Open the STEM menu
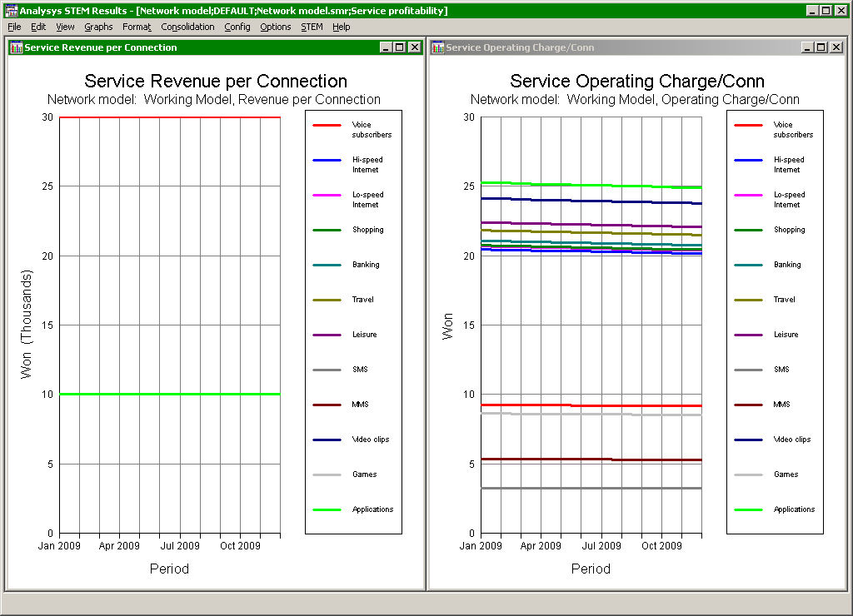The image size is (853, 616). click(312, 27)
